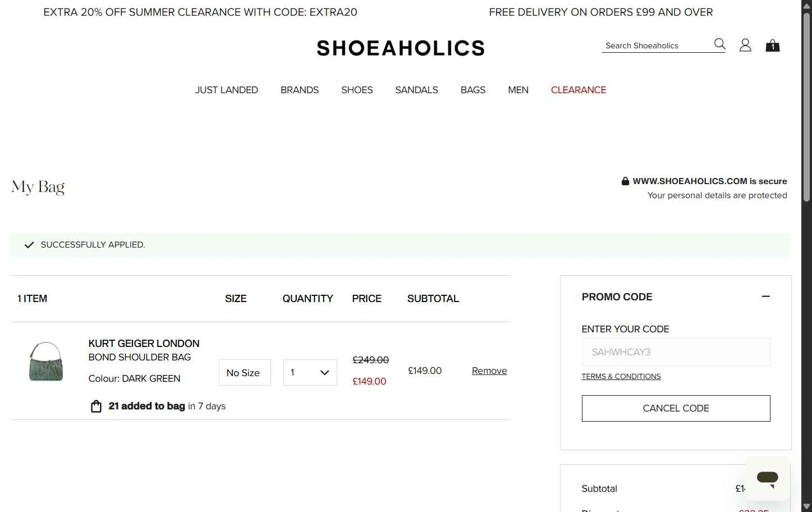Open the quantity dropdown
812x512 pixels.
[310, 373]
